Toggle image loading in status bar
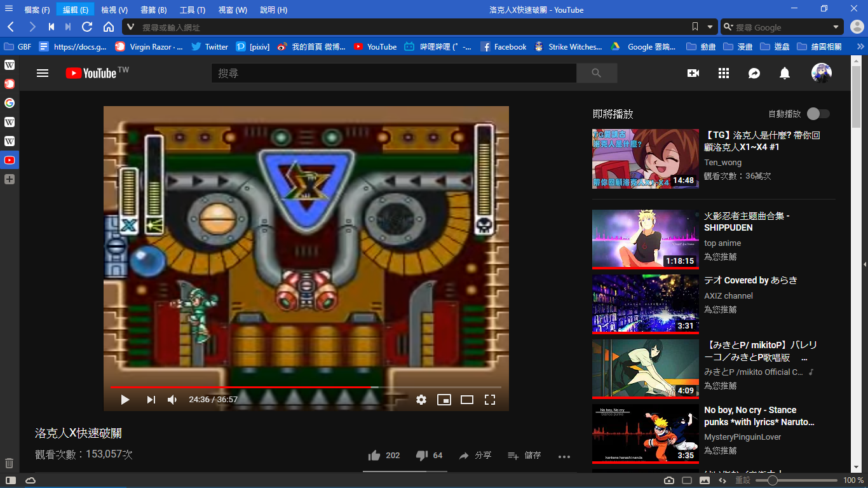 click(x=705, y=480)
